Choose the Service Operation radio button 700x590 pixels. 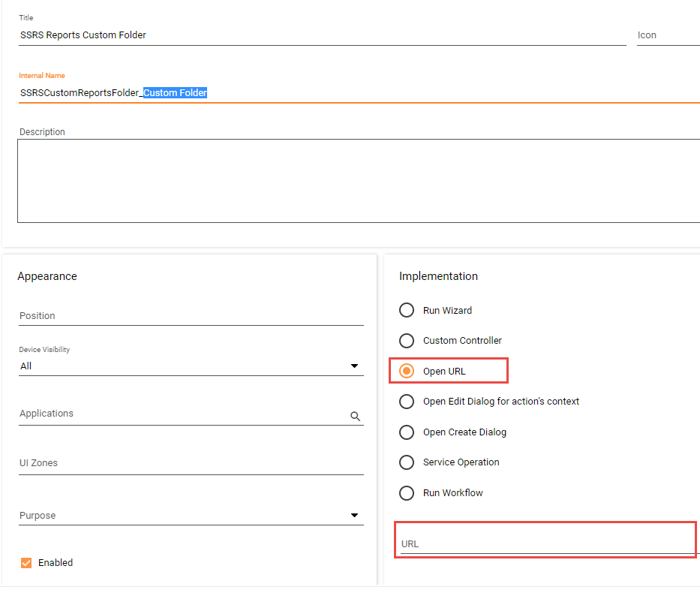point(407,462)
